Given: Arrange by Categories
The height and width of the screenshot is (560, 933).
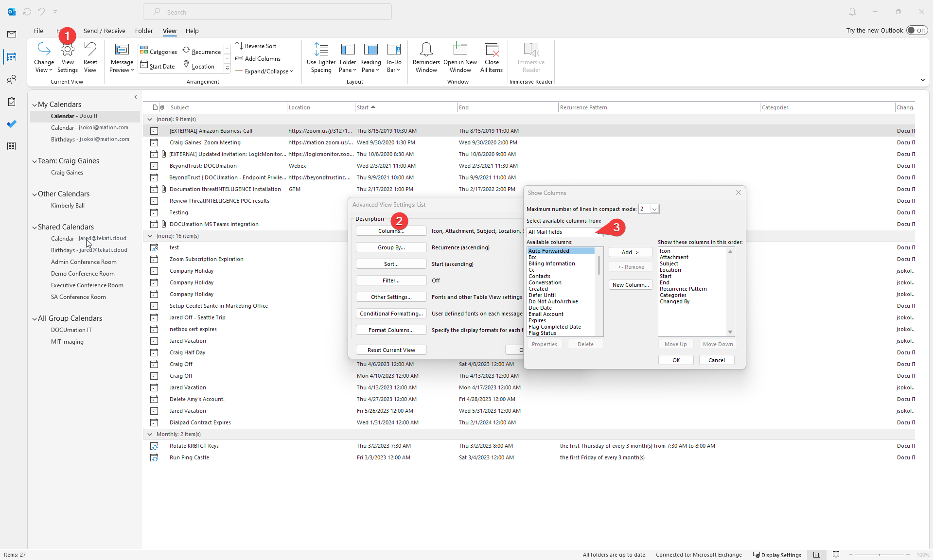Looking at the screenshot, I should (158, 52).
